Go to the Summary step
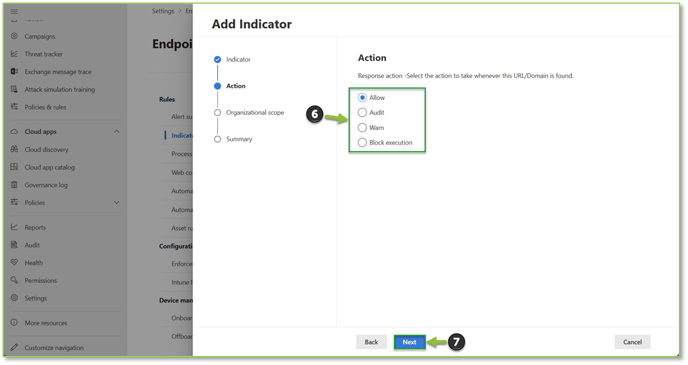This screenshot has width=688, height=365. click(239, 139)
